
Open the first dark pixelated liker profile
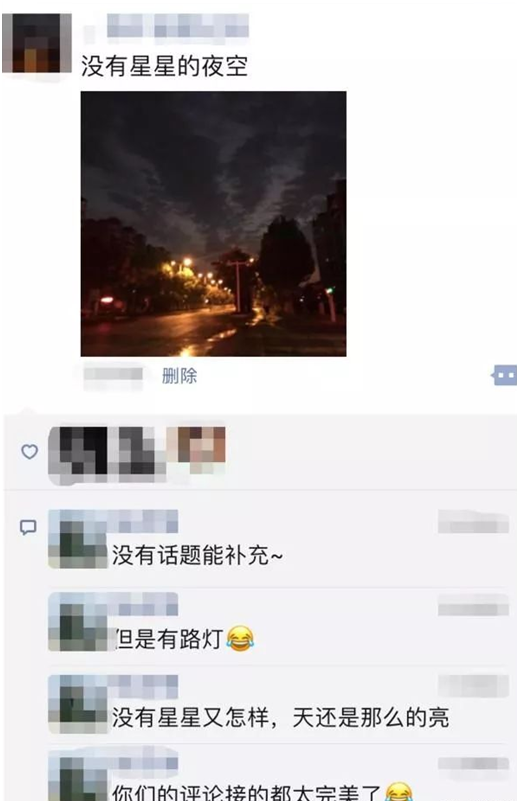click(x=80, y=453)
